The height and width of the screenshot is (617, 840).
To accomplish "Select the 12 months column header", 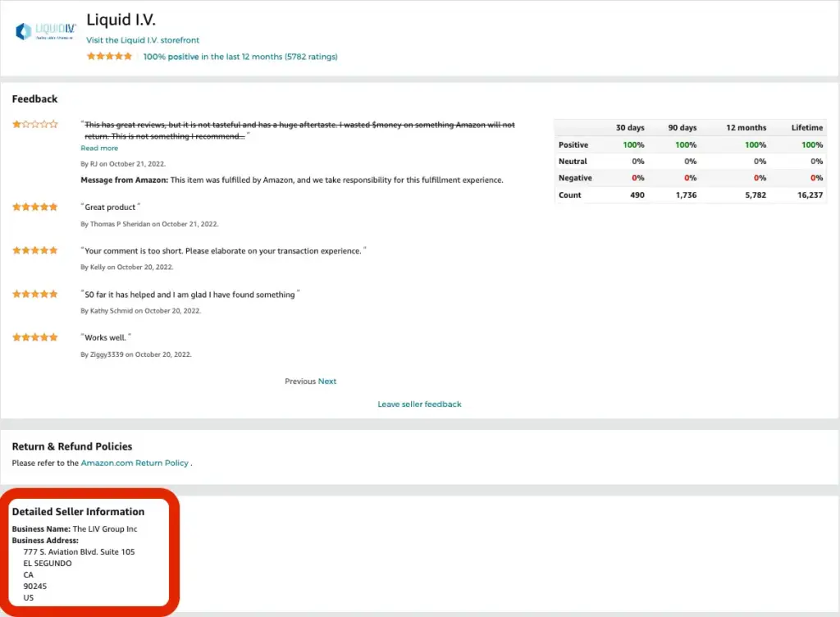I will pos(746,127).
